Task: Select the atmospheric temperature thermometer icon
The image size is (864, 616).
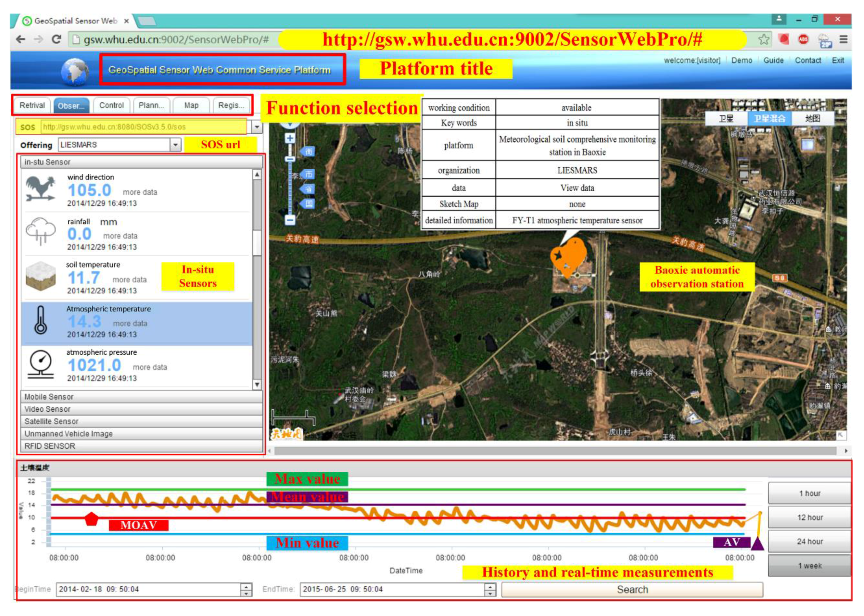Action: click(x=41, y=320)
